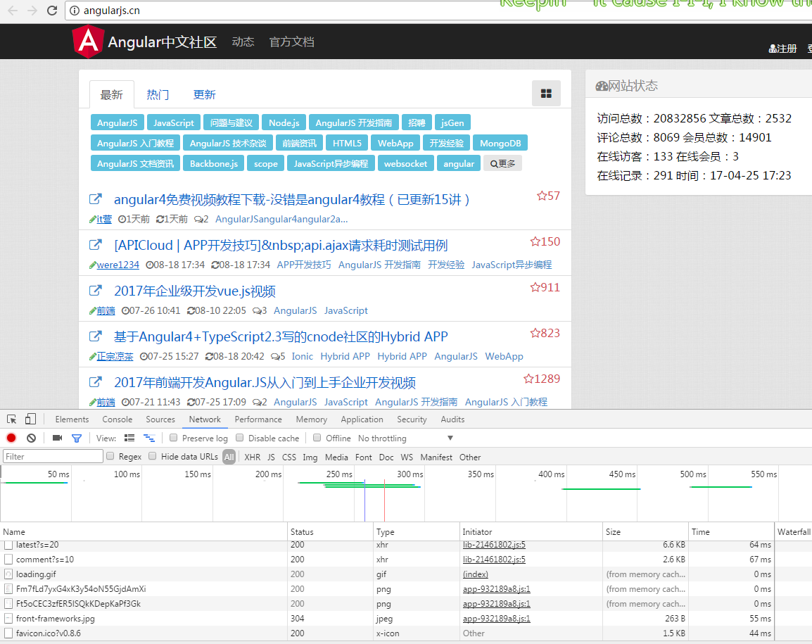This screenshot has height=644, width=812.
Task: Click the magnifier 更多 tags button
Action: coord(502,164)
